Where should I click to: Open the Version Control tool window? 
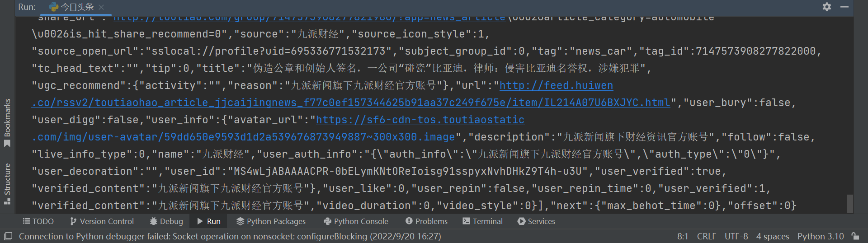coord(102,221)
